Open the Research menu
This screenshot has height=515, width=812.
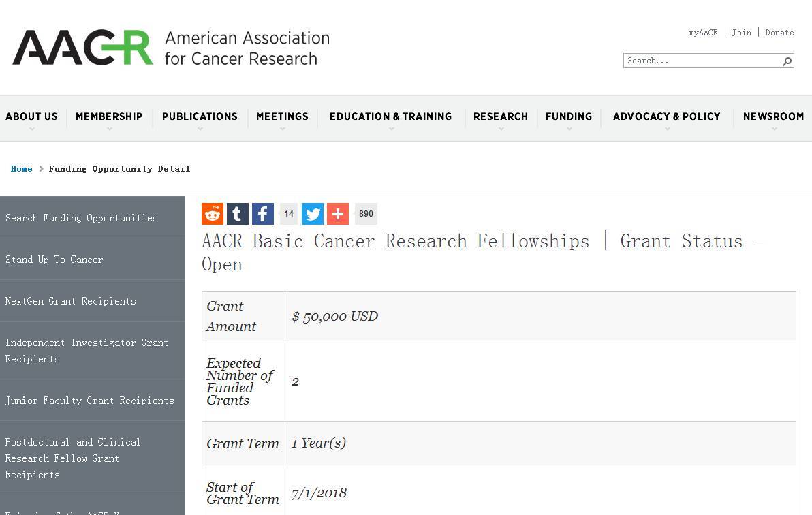tap(501, 116)
